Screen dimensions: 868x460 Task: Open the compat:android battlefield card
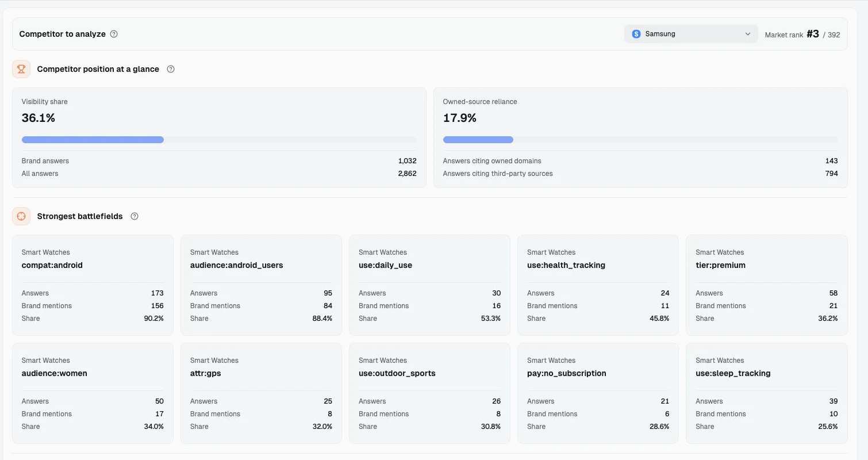tap(93, 285)
